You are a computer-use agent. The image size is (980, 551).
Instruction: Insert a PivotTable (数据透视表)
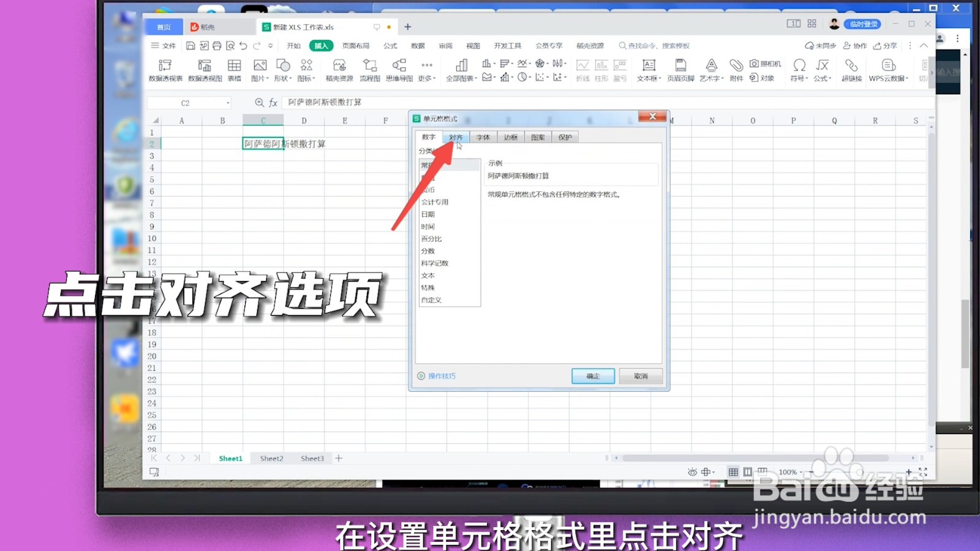[x=165, y=70]
